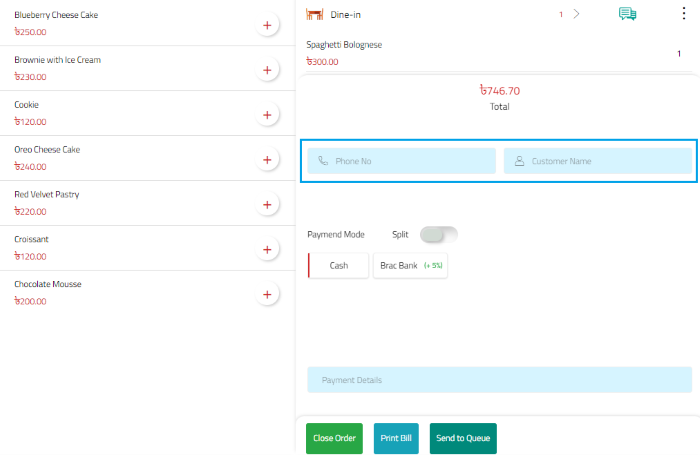Click the Customer Name field
This screenshot has height=455, width=700.
[597, 161]
